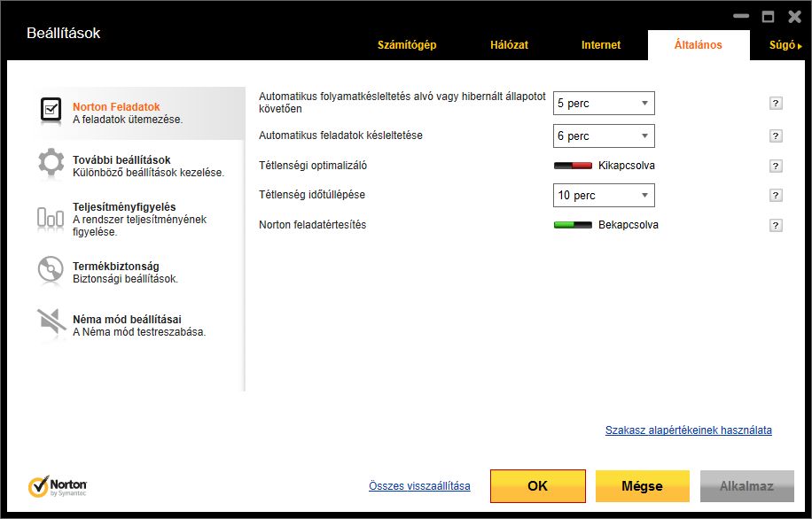The width and height of the screenshot is (812, 519).
Task: Switch to the Hálózat tab
Action: click(509, 45)
